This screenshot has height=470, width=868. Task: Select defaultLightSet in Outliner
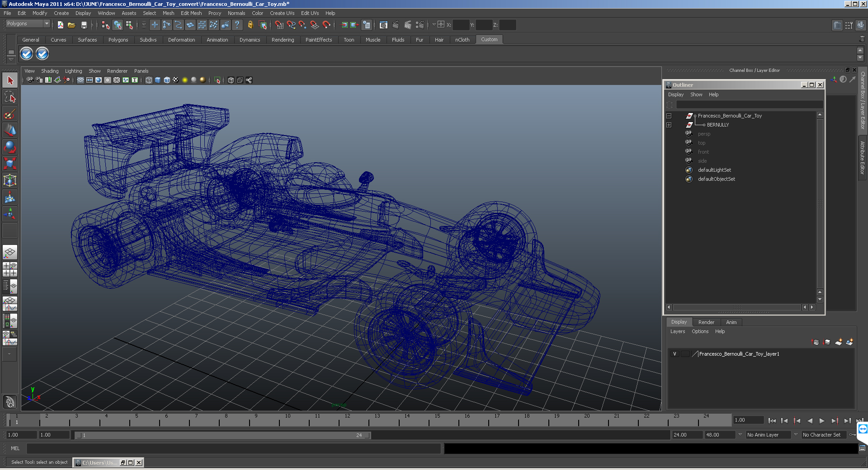tap(714, 170)
